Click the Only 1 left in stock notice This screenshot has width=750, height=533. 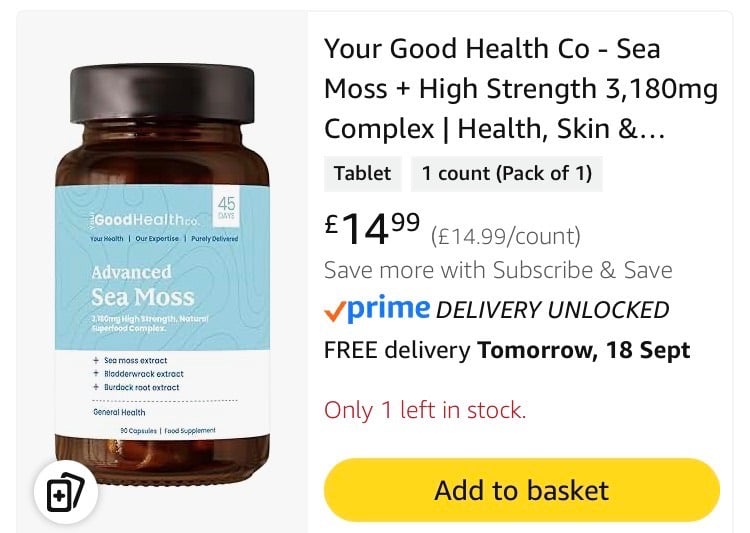425,410
